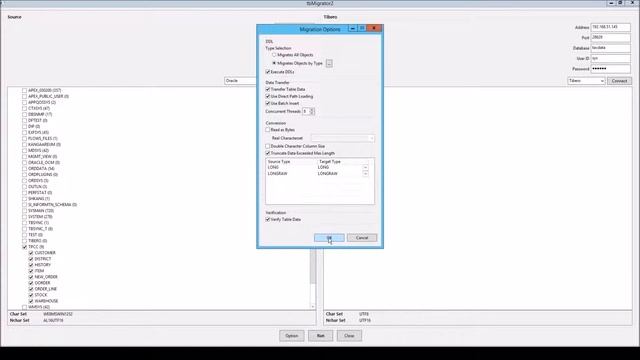Click the Concurrent Threads value field

click(x=306, y=111)
